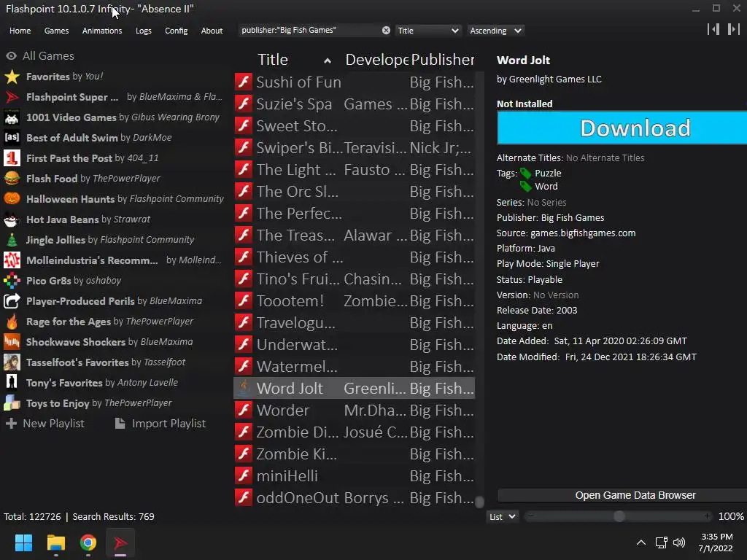
Task: Click the green Word tag icon
Action: coord(525,186)
